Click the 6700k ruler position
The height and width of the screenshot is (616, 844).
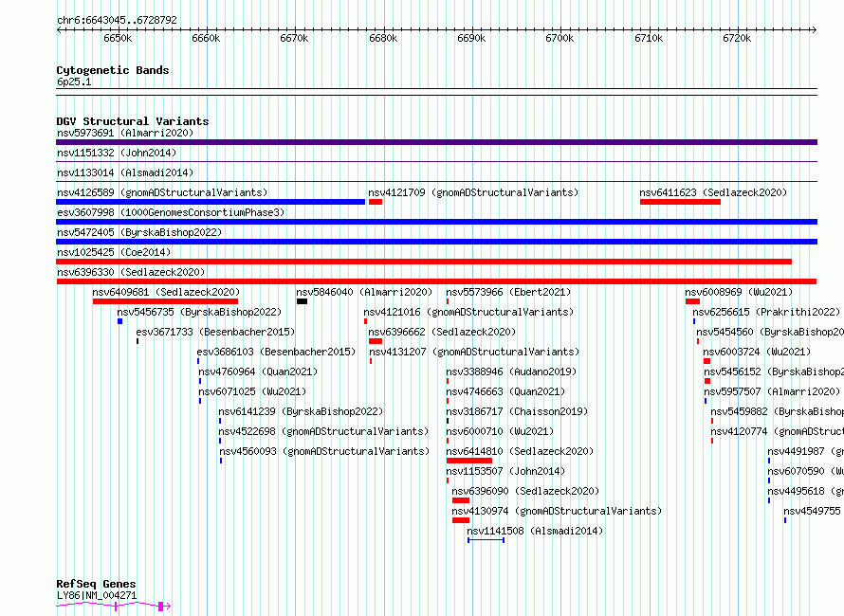(x=560, y=38)
